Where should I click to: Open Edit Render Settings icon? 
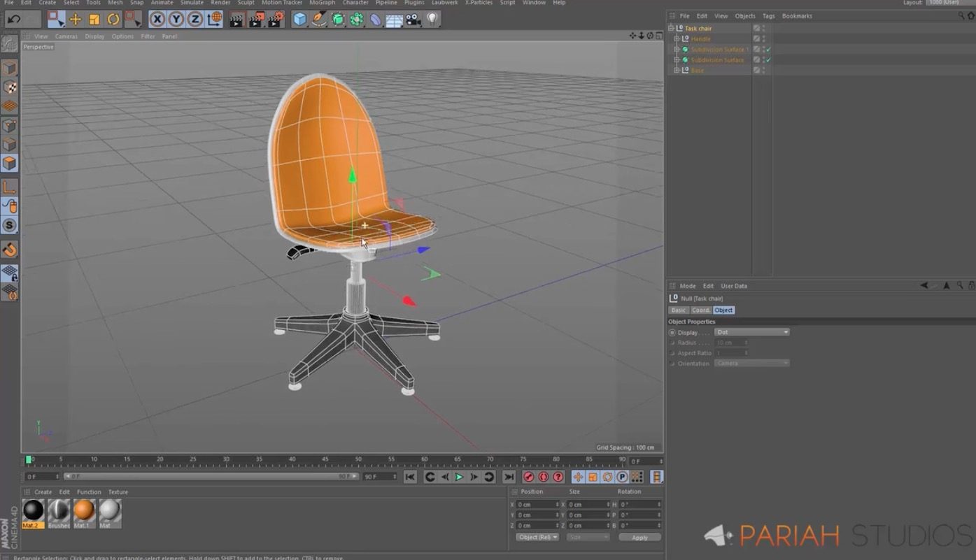click(x=276, y=20)
